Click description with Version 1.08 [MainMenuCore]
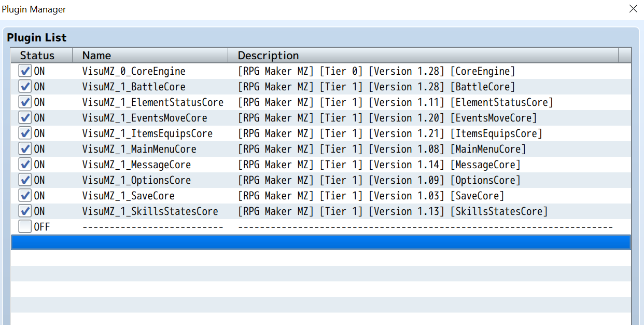Viewport: 644px width, 325px height. pyautogui.click(x=382, y=149)
